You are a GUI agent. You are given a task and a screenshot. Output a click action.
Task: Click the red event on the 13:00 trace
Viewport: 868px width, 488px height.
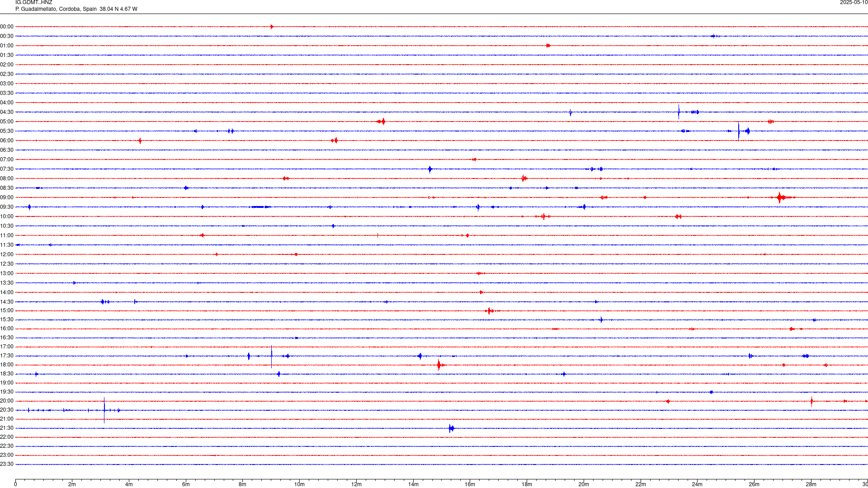tap(481, 273)
